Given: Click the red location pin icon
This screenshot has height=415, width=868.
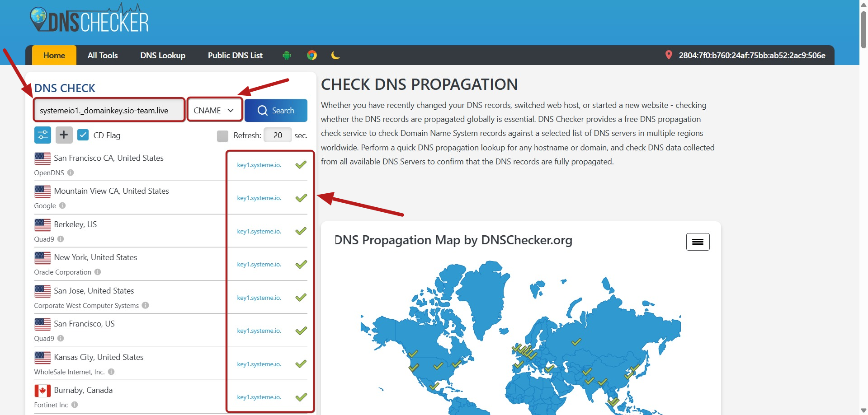Looking at the screenshot, I should 669,55.
